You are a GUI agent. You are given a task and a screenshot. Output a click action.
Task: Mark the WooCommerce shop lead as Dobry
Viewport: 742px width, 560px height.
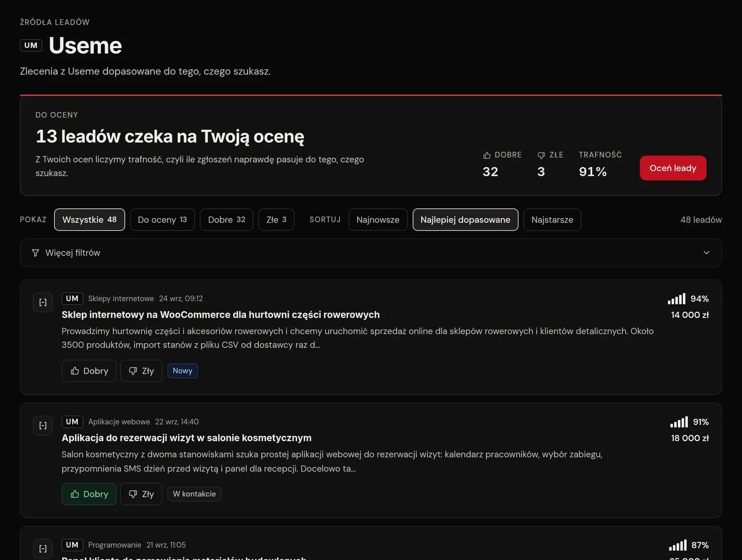[x=89, y=371]
